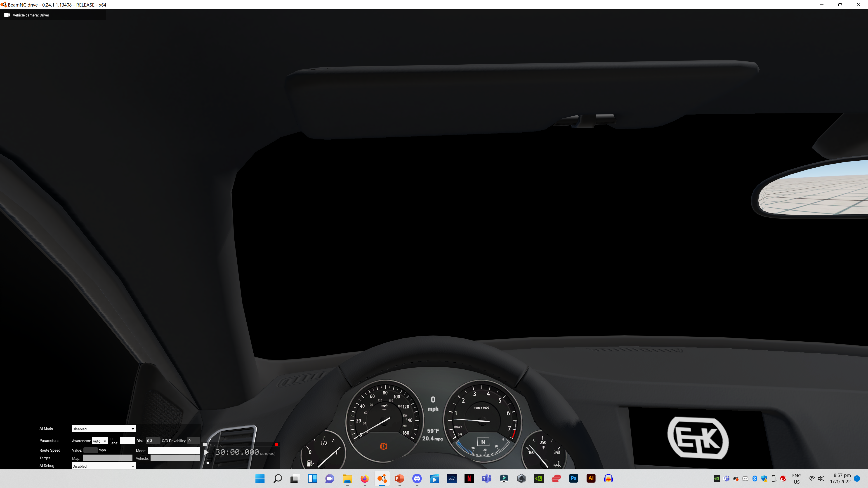Viewport: 868px width, 488px height.
Task: Open Movies & TV from taskbar
Action: point(434,479)
